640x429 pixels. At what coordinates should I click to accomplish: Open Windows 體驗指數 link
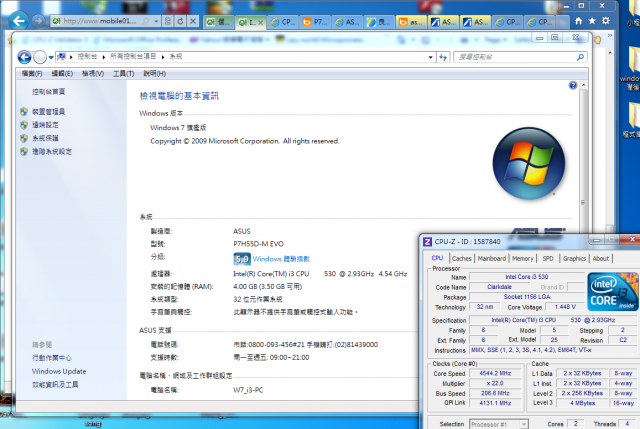[x=281, y=259]
